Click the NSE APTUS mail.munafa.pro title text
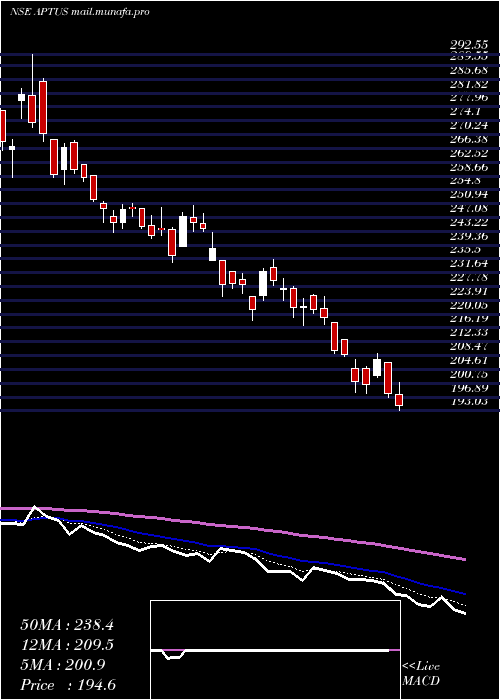500x700 pixels. pyautogui.click(x=79, y=12)
